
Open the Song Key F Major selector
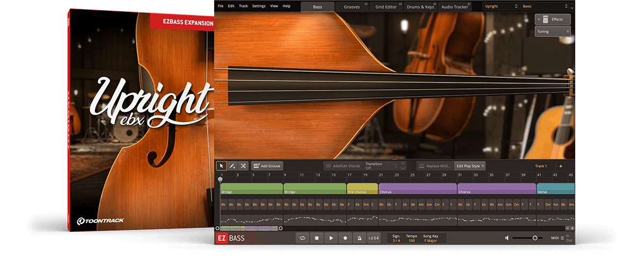tap(432, 238)
